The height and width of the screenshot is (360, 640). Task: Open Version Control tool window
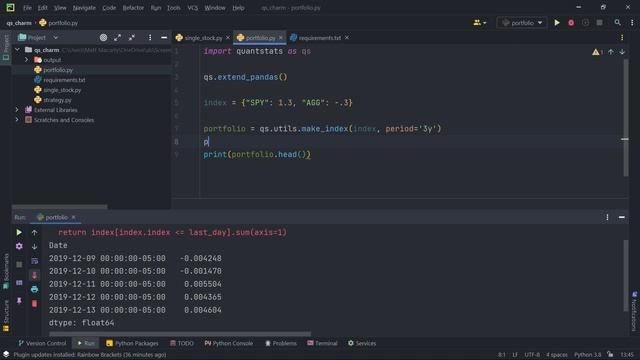point(42,343)
